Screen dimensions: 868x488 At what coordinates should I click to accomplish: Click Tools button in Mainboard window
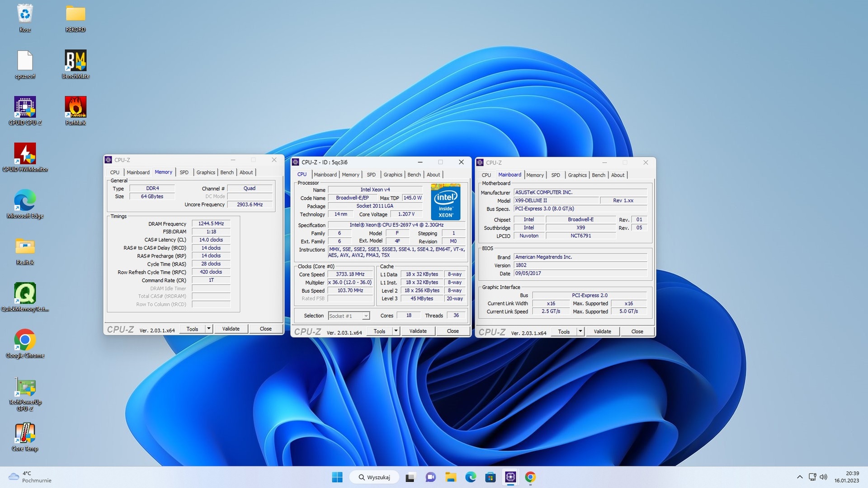(x=564, y=332)
